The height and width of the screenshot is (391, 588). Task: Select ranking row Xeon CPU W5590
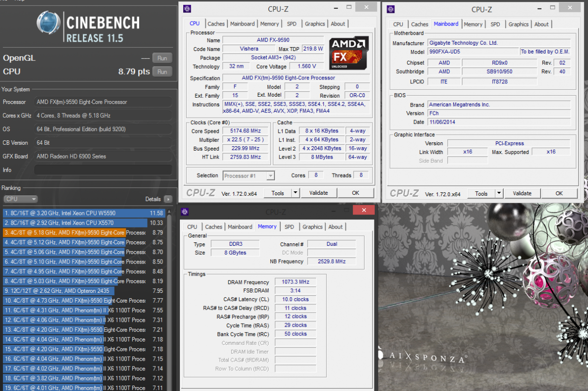pos(83,213)
